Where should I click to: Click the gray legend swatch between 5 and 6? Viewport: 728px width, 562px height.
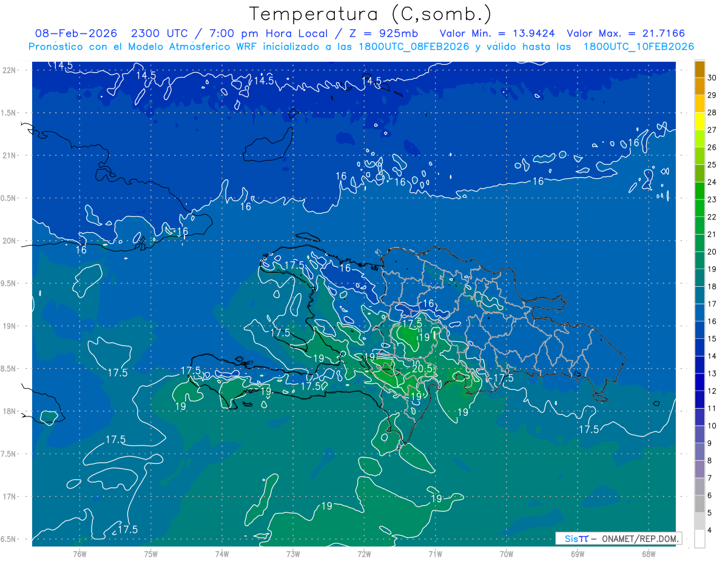coord(699,504)
